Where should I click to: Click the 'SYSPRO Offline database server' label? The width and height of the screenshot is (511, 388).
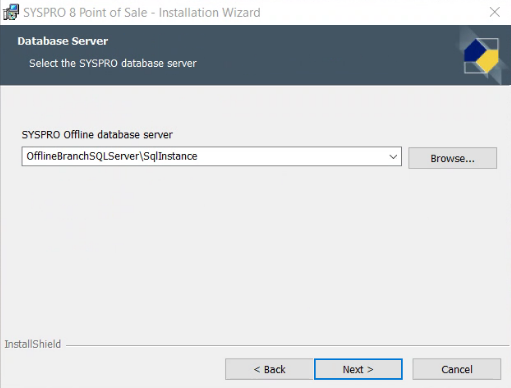point(97,135)
